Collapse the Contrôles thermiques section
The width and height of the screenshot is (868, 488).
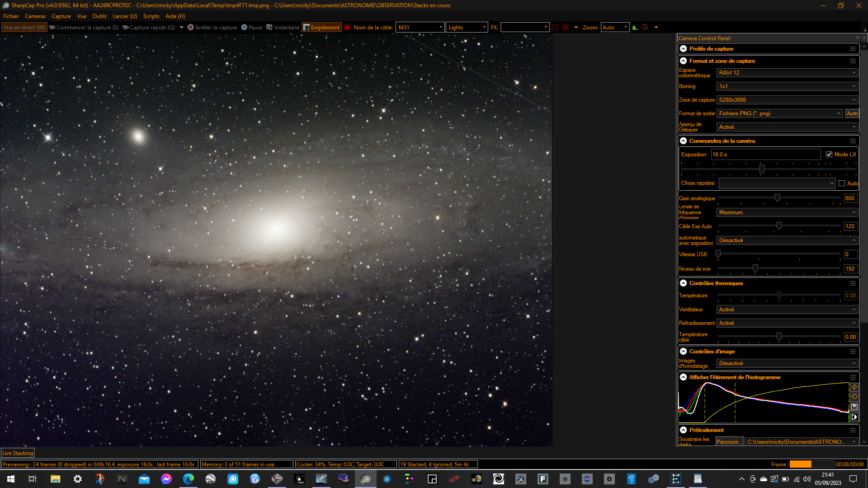(683, 283)
